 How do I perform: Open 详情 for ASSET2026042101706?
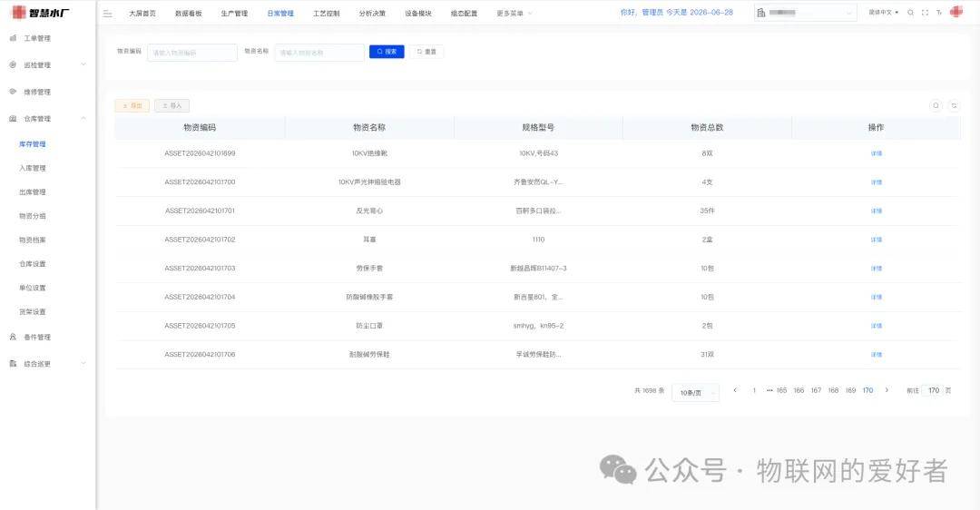[877, 355]
